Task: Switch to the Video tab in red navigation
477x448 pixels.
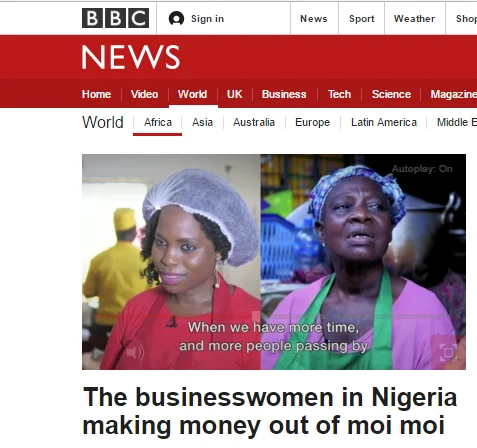Action: (144, 94)
